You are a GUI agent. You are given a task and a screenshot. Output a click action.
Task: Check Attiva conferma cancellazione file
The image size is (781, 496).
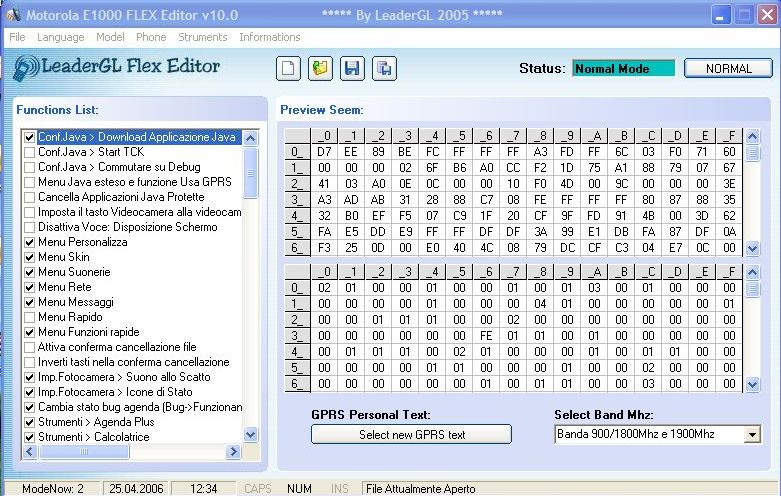pyautogui.click(x=29, y=347)
